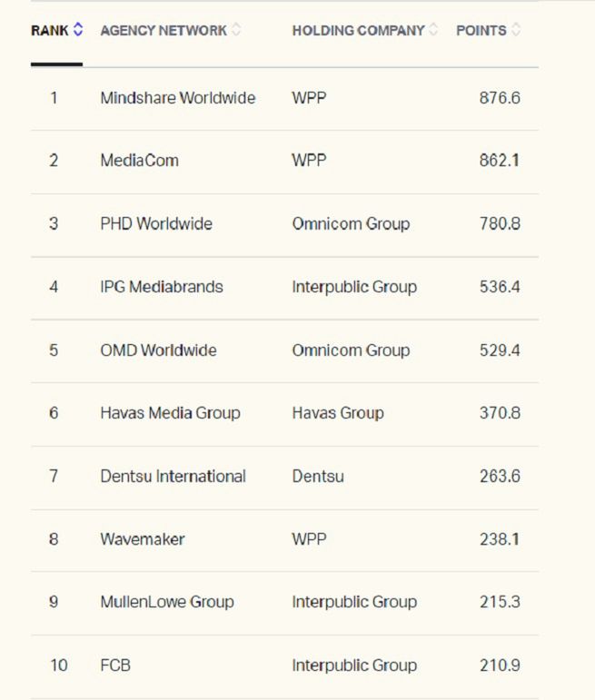Sort by Agency Network header text
Screen dimensions: 595x700
[164, 30]
